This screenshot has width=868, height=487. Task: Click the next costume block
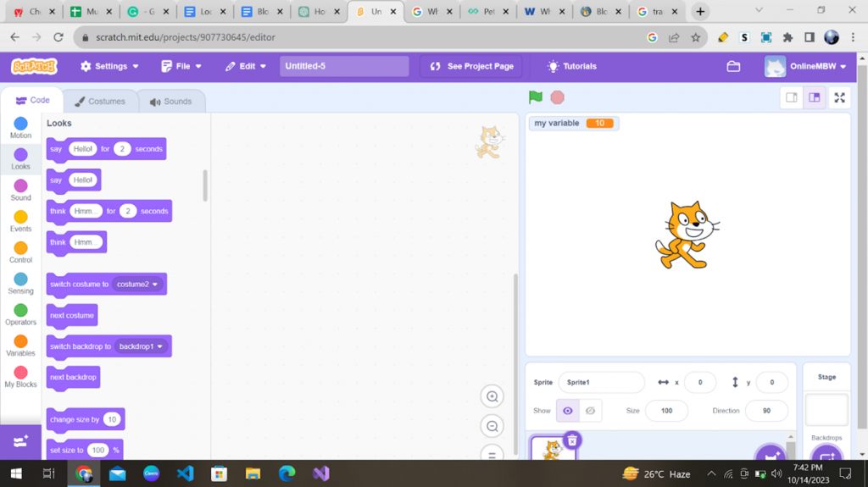pyautogui.click(x=72, y=315)
